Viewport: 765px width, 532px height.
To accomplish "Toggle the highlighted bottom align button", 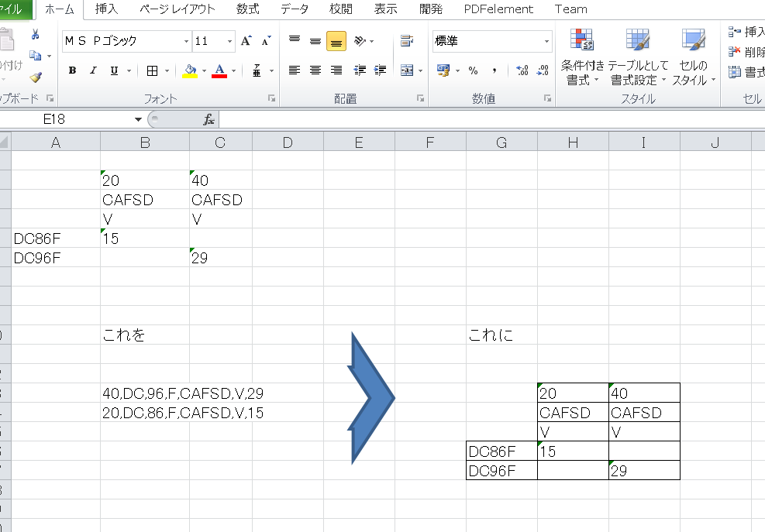I will point(336,42).
